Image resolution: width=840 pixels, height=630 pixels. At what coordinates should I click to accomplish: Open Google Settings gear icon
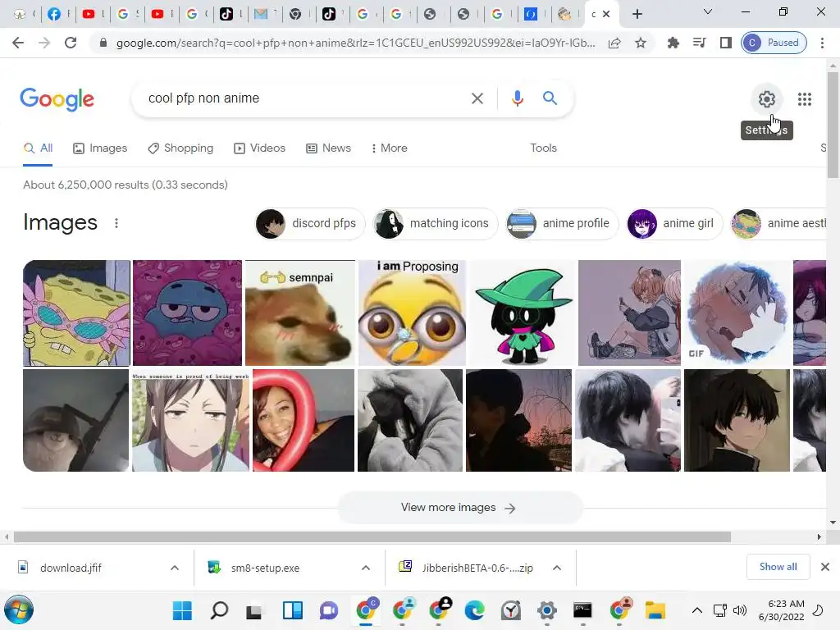[767, 99]
